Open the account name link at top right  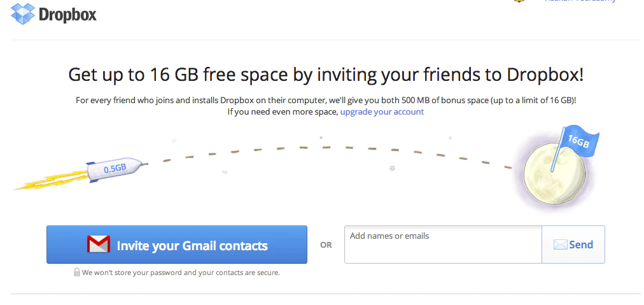(580, 1)
